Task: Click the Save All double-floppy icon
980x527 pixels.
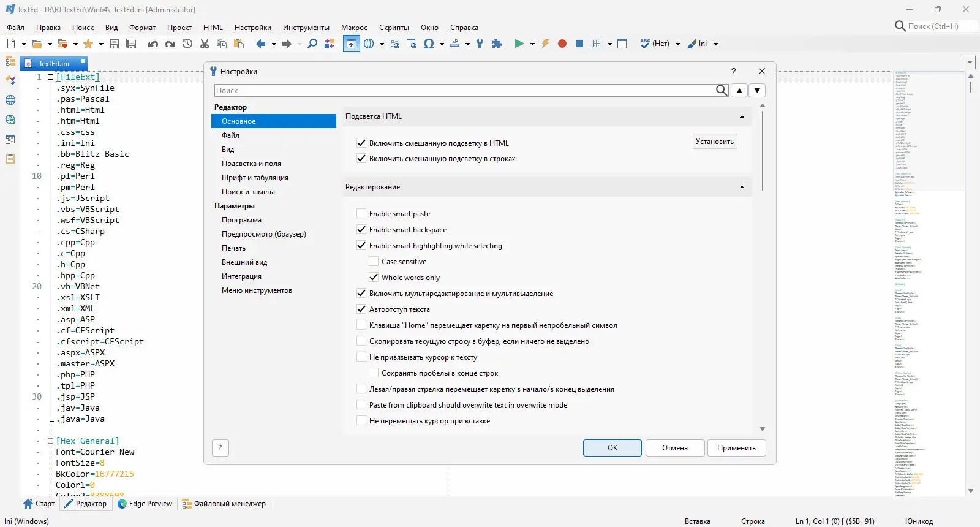Action: click(x=131, y=44)
